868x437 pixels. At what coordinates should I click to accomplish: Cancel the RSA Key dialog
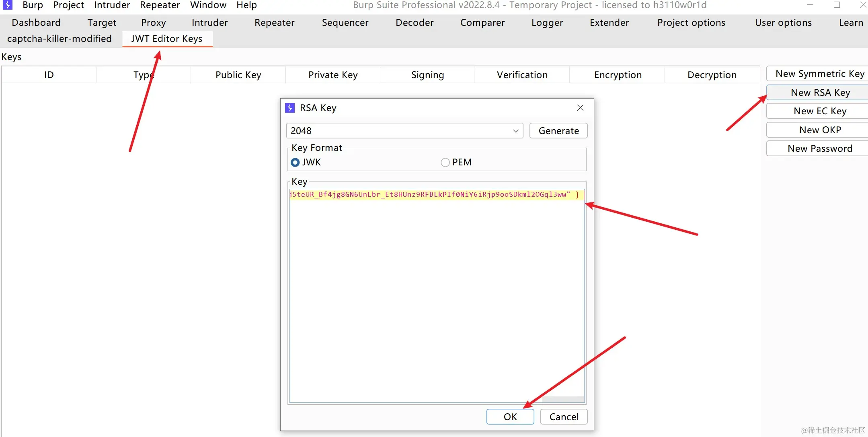[564, 417]
